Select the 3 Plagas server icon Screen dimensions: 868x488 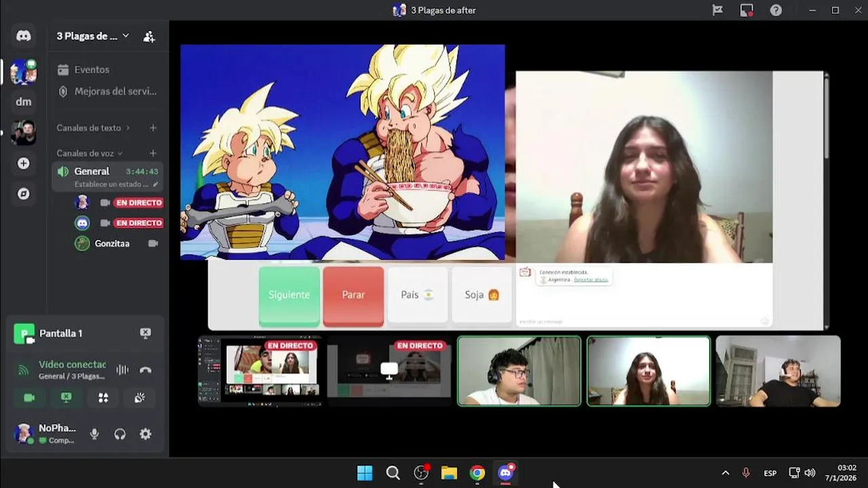[x=24, y=71]
